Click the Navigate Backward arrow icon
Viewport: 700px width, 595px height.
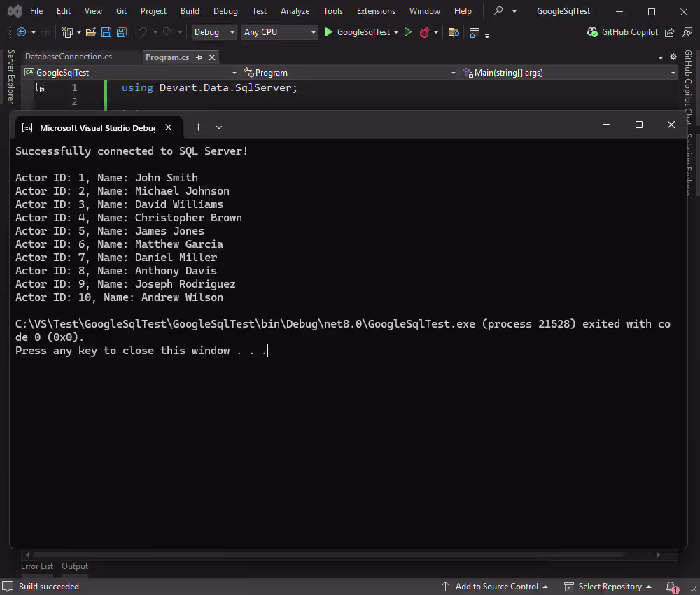(21, 32)
